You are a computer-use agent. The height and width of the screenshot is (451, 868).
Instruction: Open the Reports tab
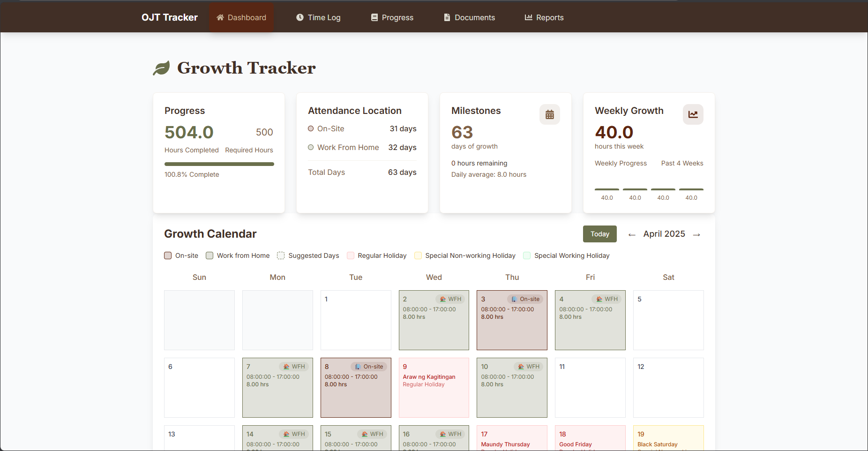544,17
